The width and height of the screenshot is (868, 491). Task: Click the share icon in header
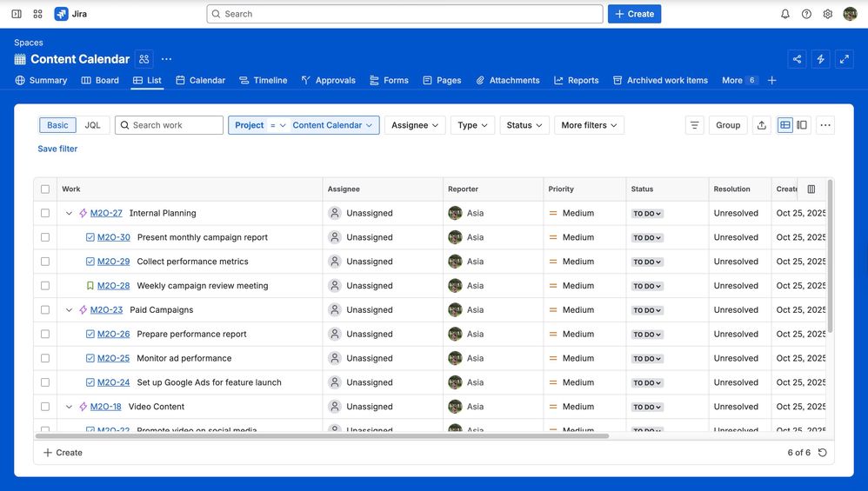(797, 59)
